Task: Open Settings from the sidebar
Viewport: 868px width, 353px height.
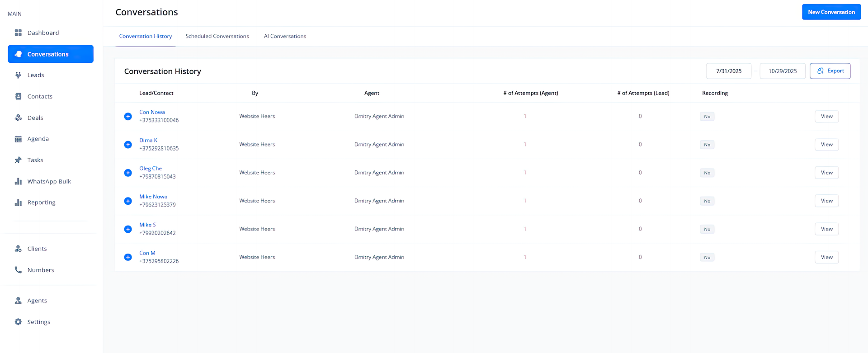Action: point(51,322)
